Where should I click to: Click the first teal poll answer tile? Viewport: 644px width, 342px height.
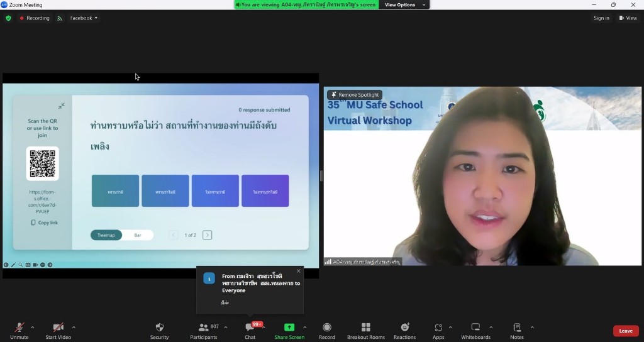[x=116, y=191]
